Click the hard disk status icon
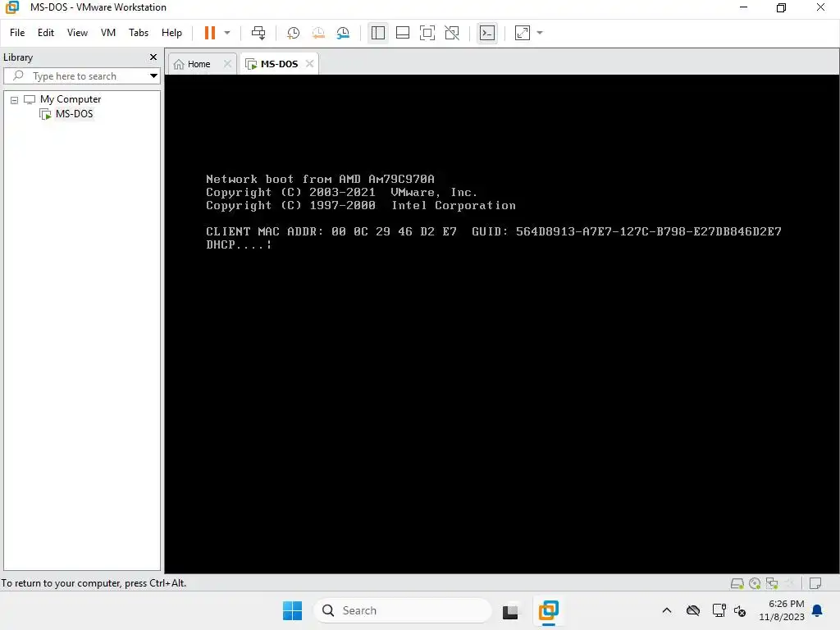This screenshot has height=630, width=840. [x=737, y=583]
